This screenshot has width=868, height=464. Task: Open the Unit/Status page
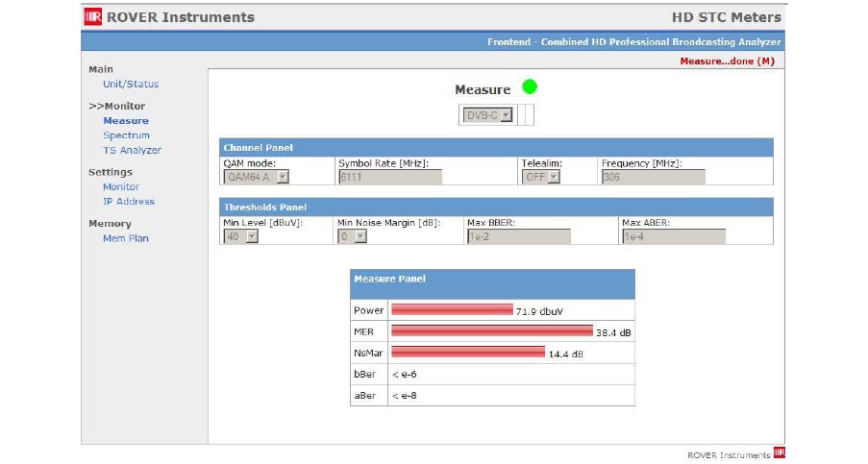[x=131, y=85]
